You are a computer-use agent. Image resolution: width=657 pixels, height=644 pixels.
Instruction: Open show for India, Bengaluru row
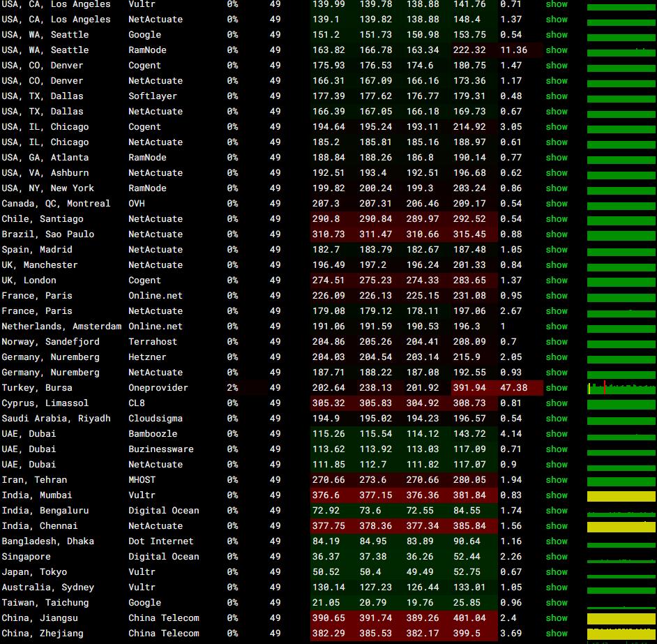(557, 511)
